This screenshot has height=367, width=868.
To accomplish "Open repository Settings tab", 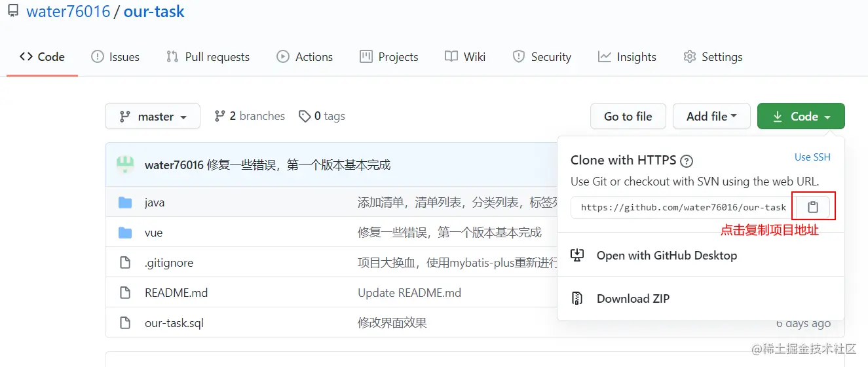I will point(713,57).
